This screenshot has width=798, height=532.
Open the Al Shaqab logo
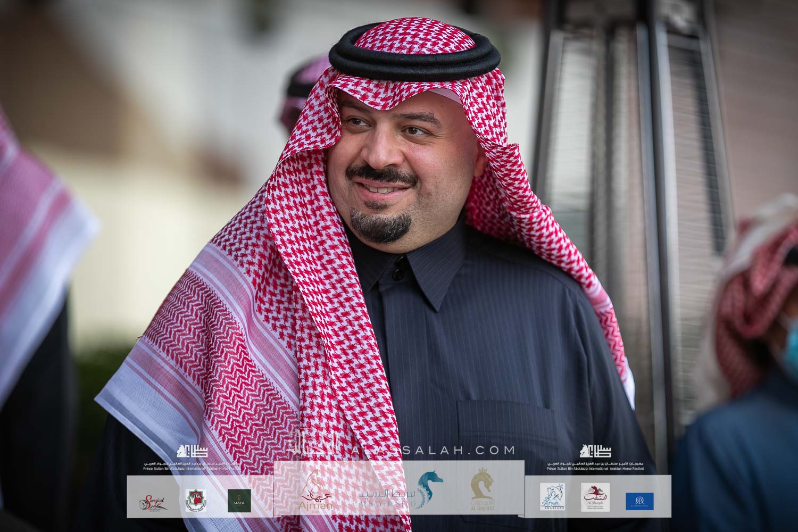point(595,497)
